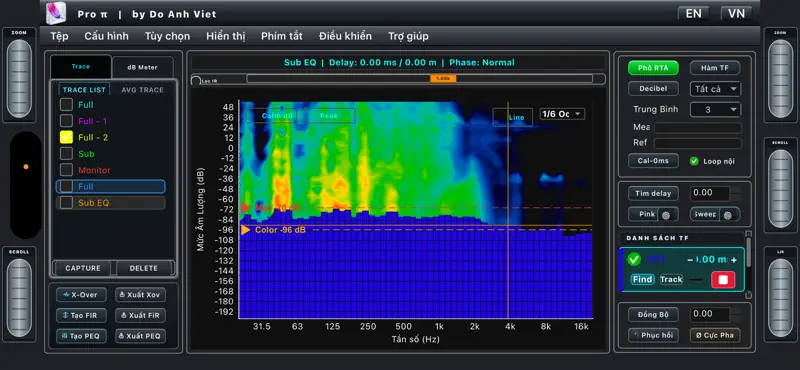Screen dimensions: 800x370
Task: Select the AVG TRACE tab
Action: (x=142, y=90)
